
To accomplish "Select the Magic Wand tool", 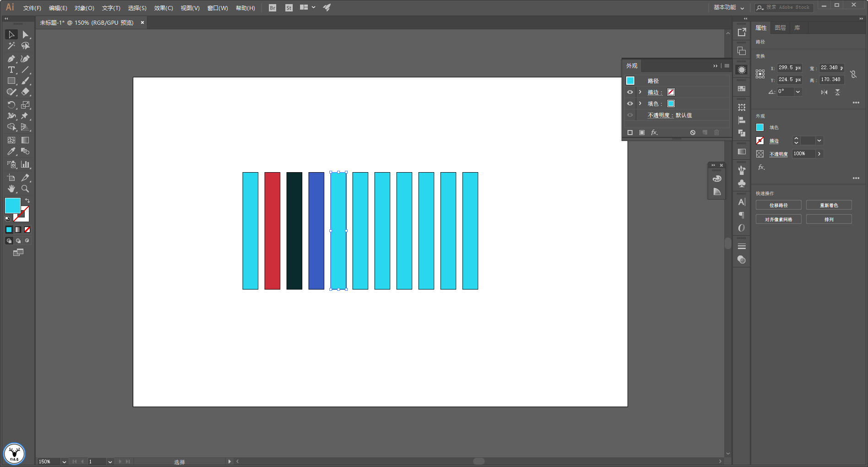I will 11,46.
